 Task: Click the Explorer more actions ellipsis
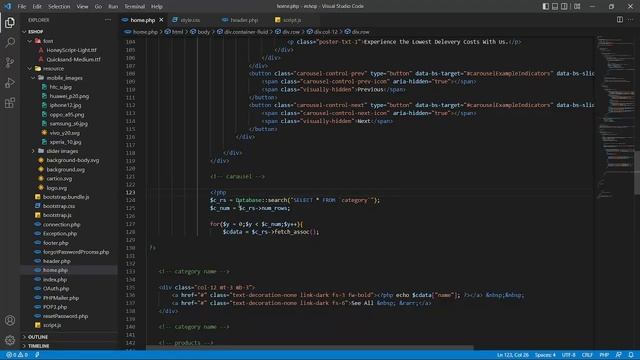tap(108, 20)
